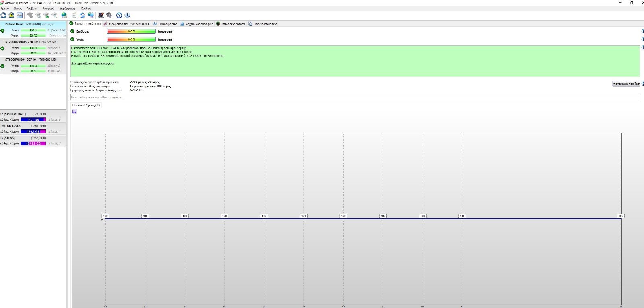
Task: Click the networked computers toolbar icon
Action: [x=91, y=15]
